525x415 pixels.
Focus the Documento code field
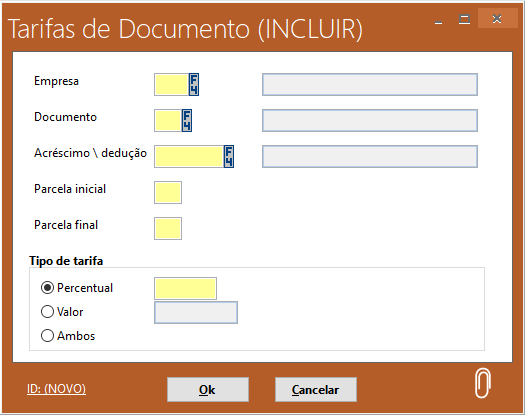tap(168, 120)
